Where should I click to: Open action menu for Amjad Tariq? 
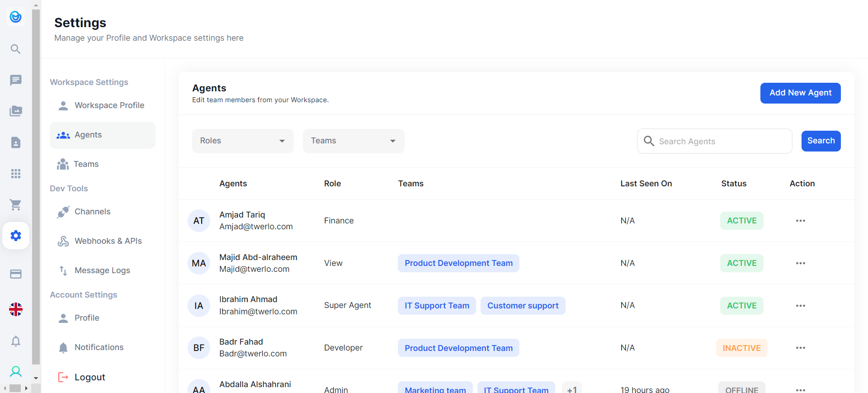pyautogui.click(x=800, y=221)
